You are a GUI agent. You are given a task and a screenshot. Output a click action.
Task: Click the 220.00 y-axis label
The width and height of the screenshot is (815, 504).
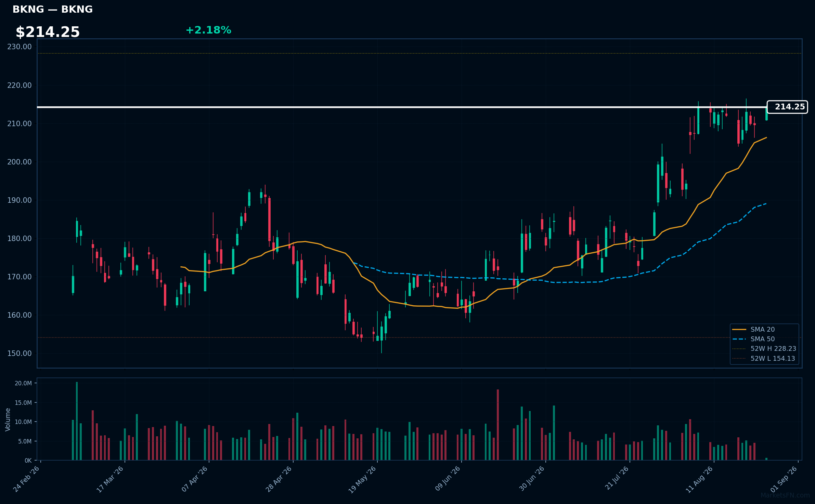pyautogui.click(x=20, y=85)
